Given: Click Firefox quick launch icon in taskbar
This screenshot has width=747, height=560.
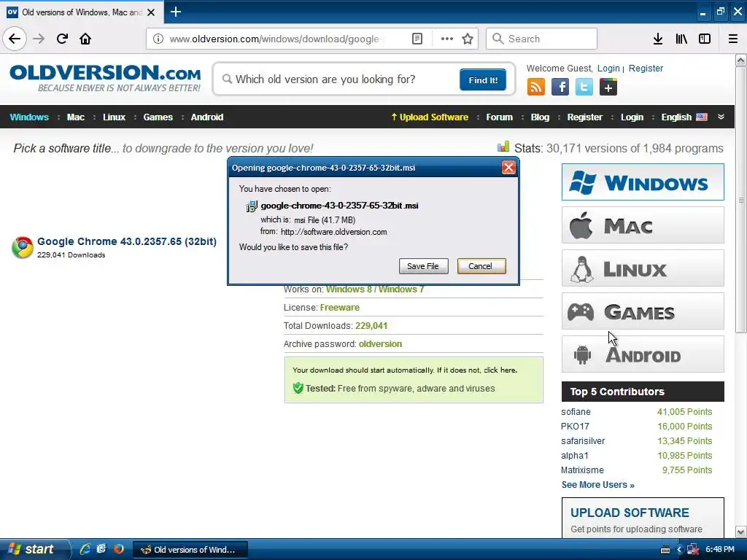Looking at the screenshot, I should point(119,549).
